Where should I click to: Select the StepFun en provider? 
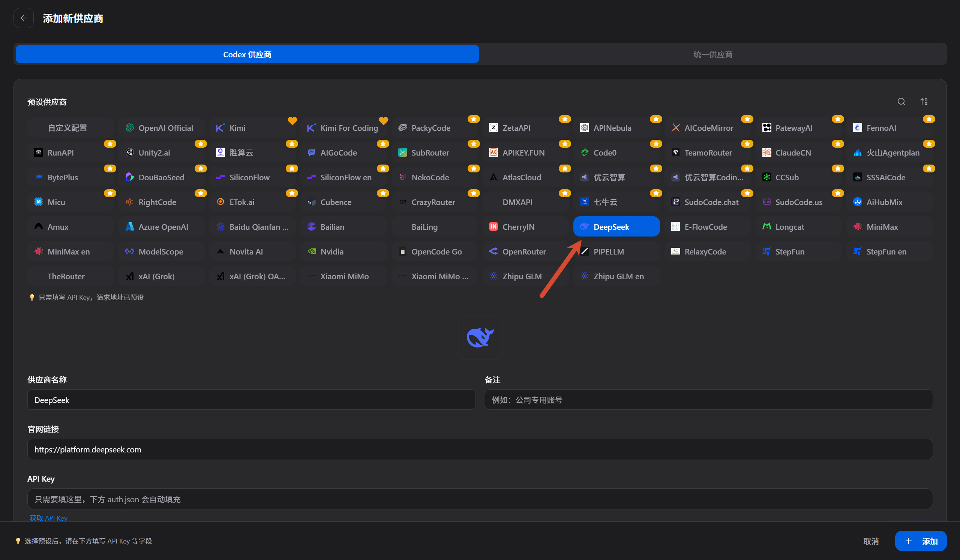tap(890, 252)
